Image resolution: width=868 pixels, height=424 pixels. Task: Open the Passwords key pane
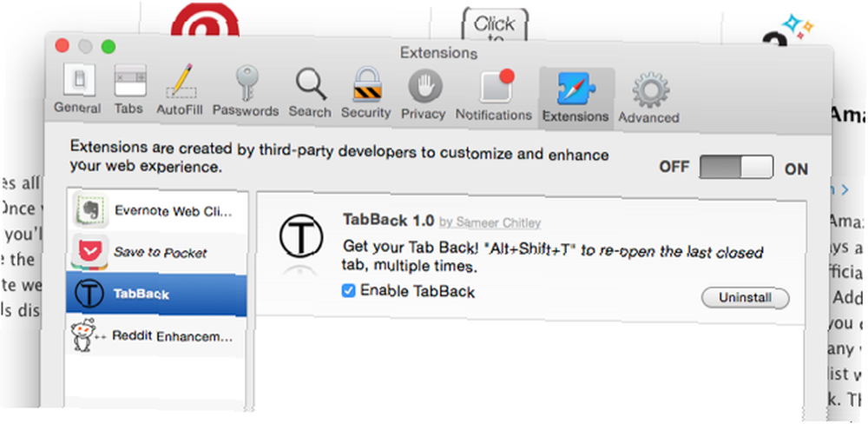(246, 92)
